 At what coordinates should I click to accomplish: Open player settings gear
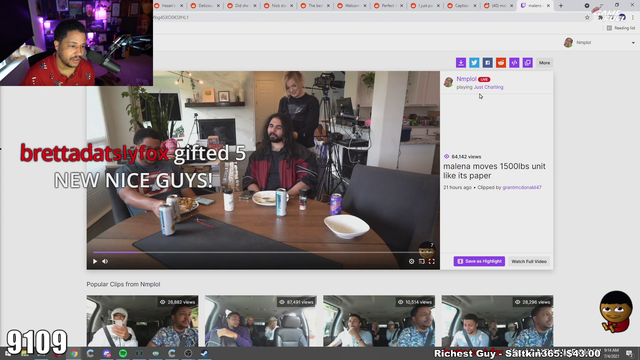click(x=411, y=261)
